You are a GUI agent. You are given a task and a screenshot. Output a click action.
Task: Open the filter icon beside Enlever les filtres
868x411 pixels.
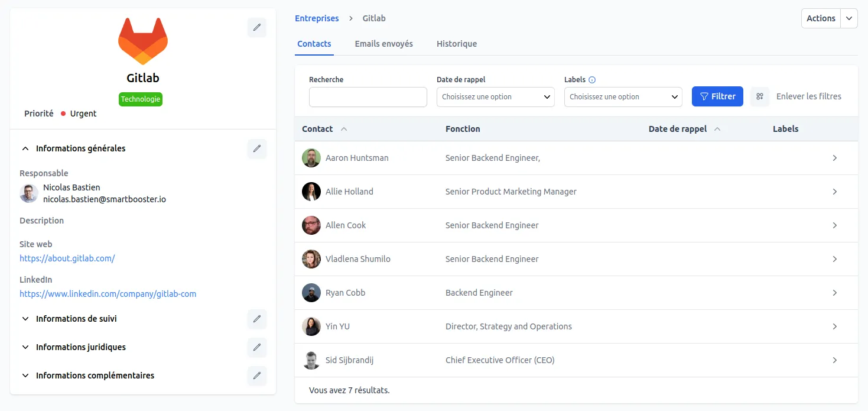click(760, 96)
